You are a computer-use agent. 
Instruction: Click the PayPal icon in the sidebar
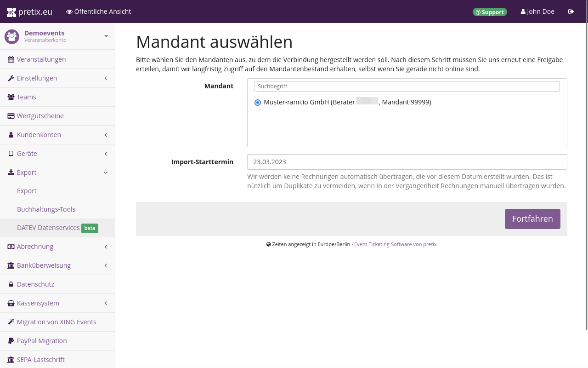click(11, 341)
